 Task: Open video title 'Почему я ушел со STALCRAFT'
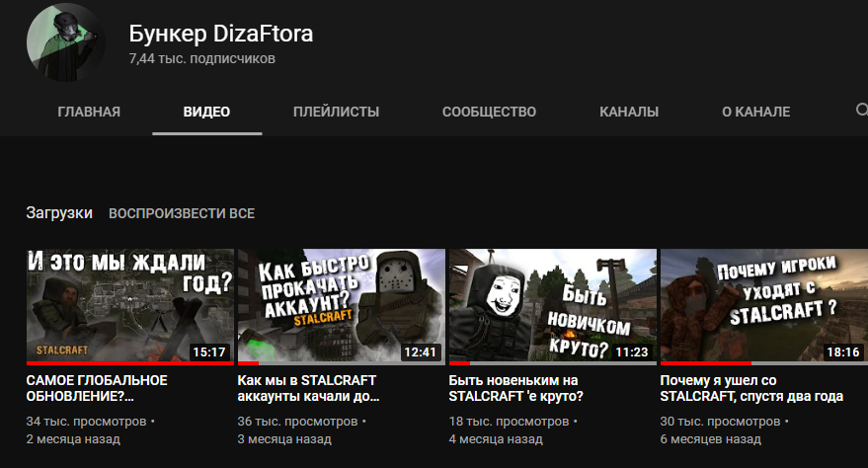pos(751,388)
